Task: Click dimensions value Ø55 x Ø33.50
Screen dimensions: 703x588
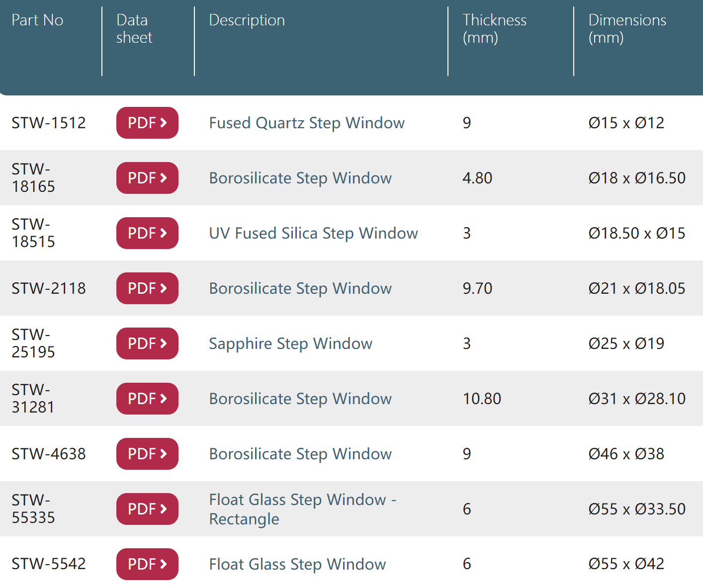Action: (637, 509)
